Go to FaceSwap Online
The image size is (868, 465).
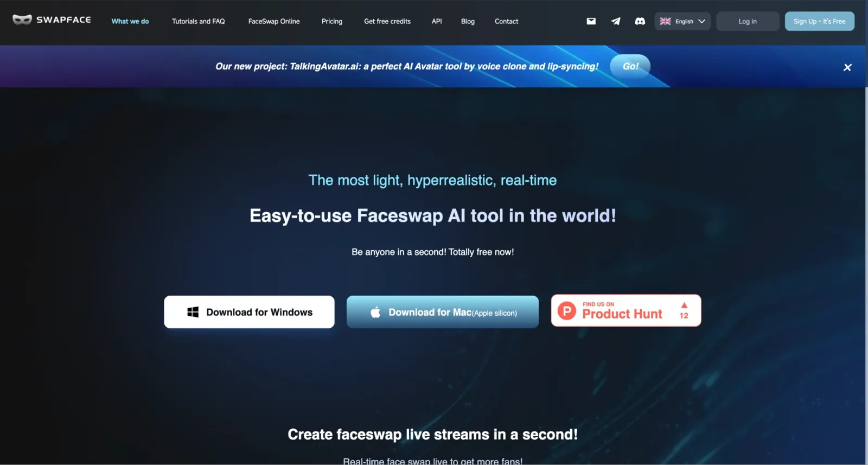pyautogui.click(x=274, y=21)
